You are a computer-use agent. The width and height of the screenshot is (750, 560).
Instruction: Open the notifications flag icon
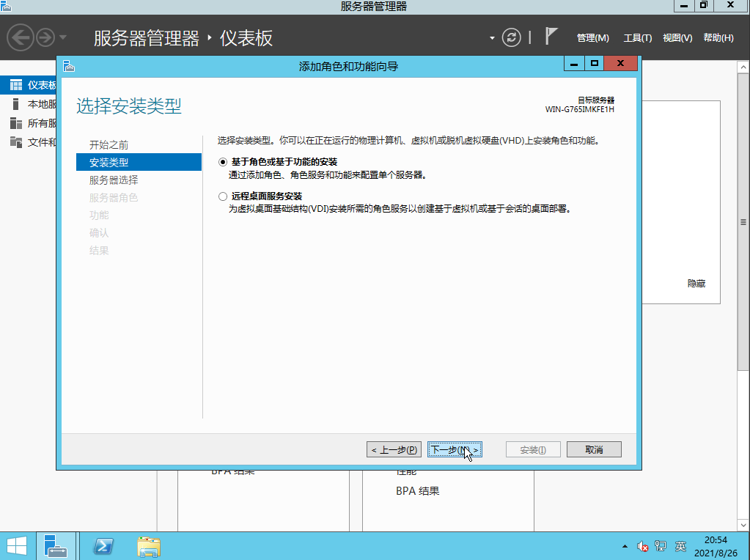coord(551,37)
